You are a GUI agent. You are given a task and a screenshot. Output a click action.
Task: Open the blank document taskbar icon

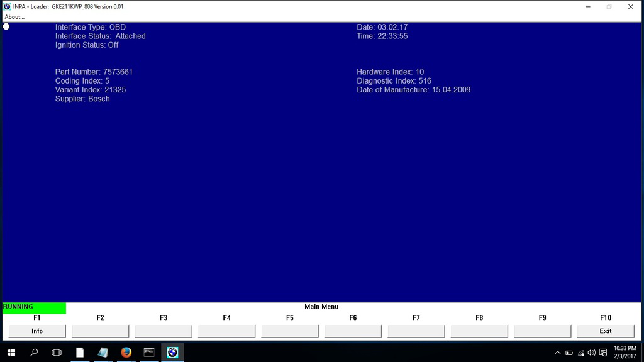pos(80,353)
